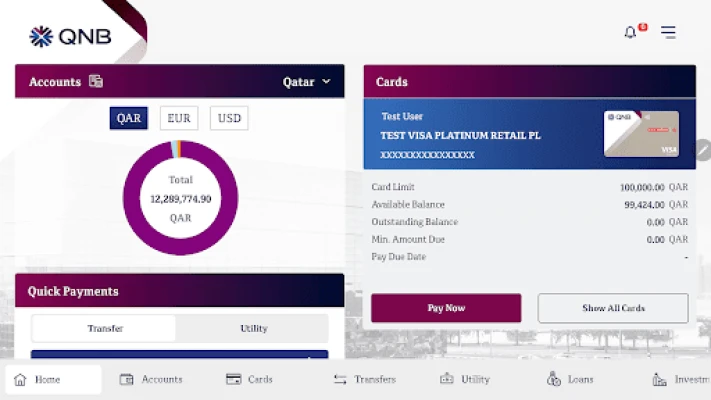Select the Visa Platinum card thumbnail

(x=641, y=133)
